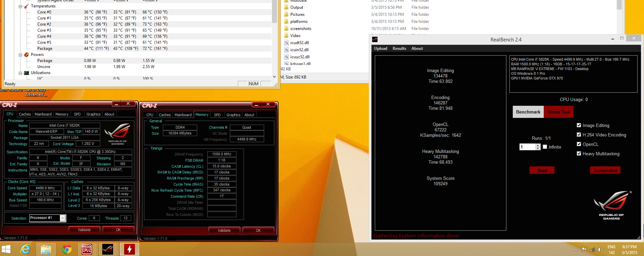
Task: Open the Action Center flag icon
Action: (584, 250)
